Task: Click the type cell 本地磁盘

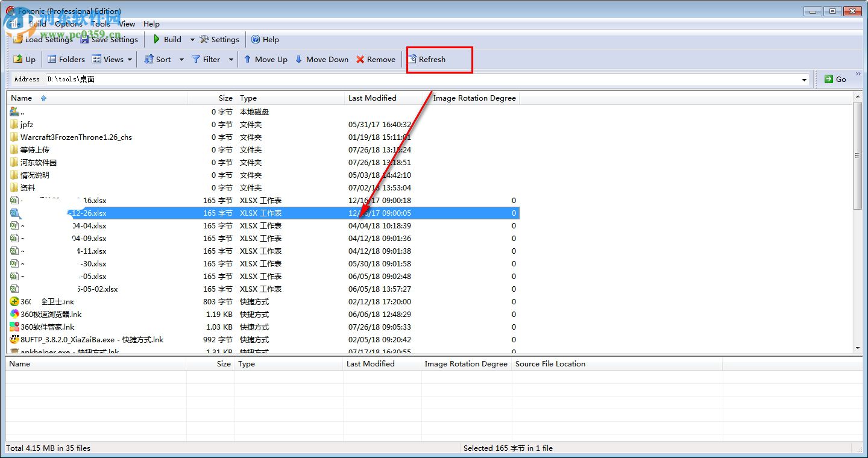Action: point(254,112)
